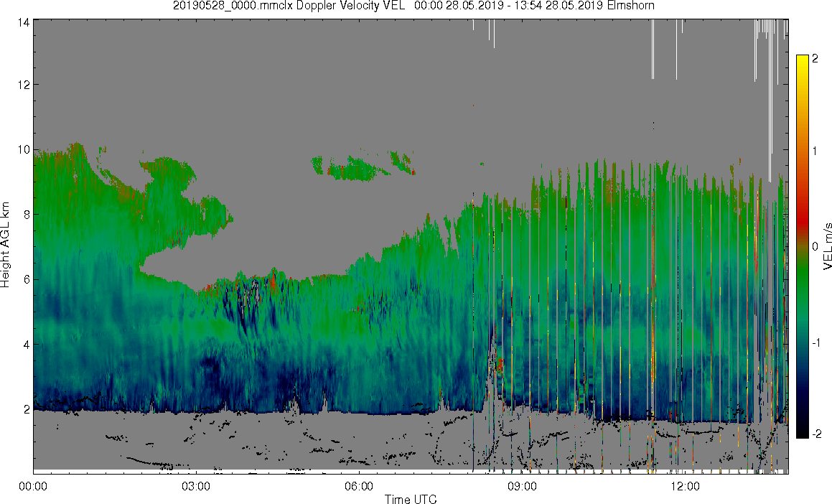Click the '4' height tick label

26,345
